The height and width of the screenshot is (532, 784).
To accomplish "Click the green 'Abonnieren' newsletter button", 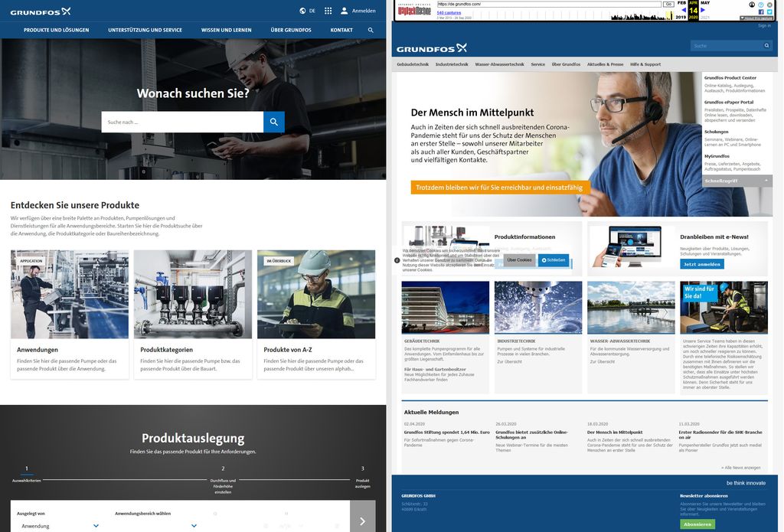I will pyautogui.click(x=697, y=524).
